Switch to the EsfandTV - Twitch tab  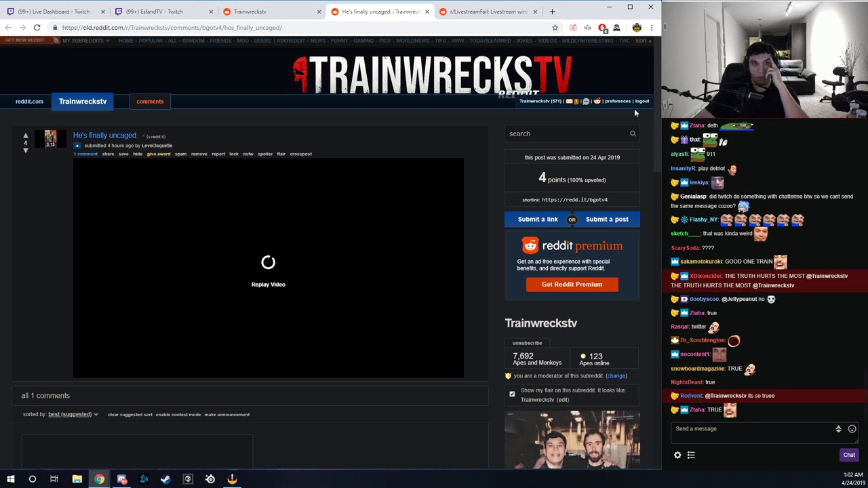coord(161,12)
